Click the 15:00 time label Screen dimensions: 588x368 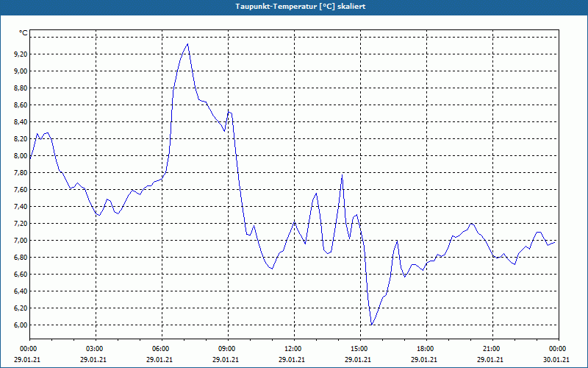[x=360, y=349]
